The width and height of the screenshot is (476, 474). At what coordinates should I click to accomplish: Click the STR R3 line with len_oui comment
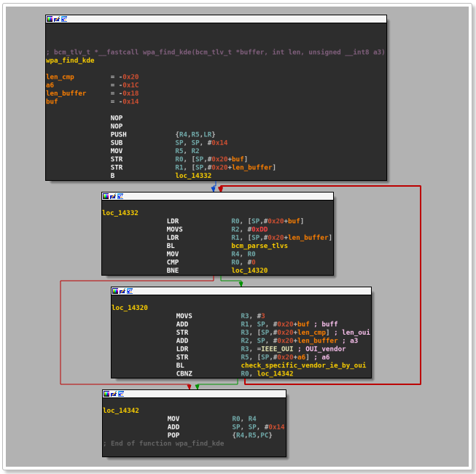pos(273,333)
